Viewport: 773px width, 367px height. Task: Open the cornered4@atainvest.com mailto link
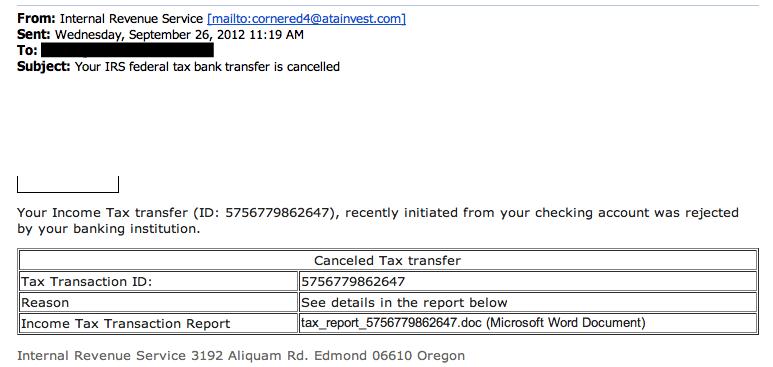307,19
